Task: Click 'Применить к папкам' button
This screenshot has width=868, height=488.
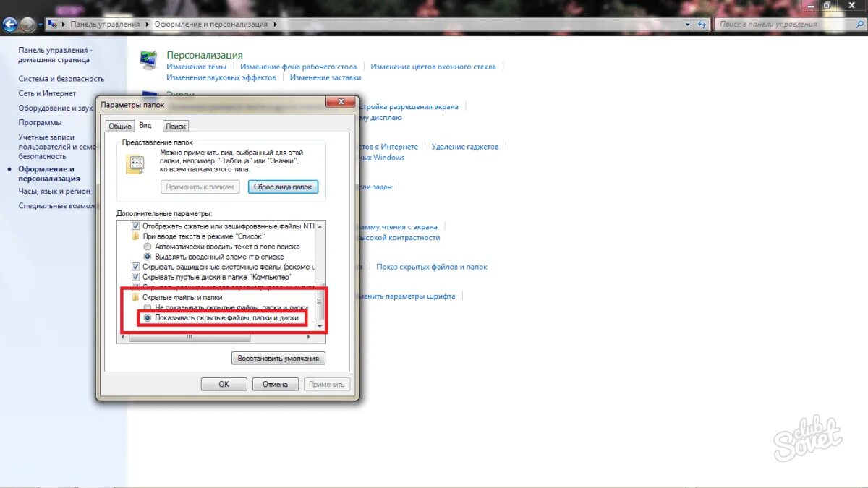Action: (x=200, y=187)
